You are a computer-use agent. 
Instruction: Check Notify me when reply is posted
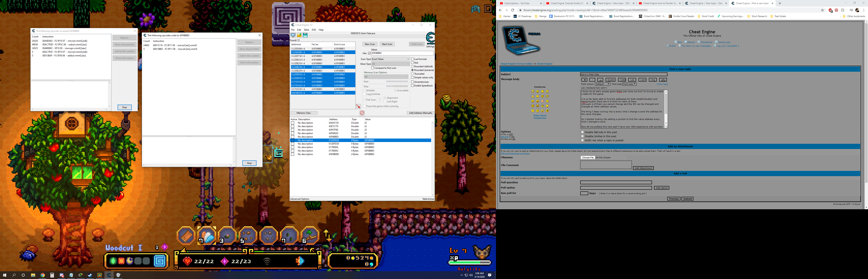[582, 140]
